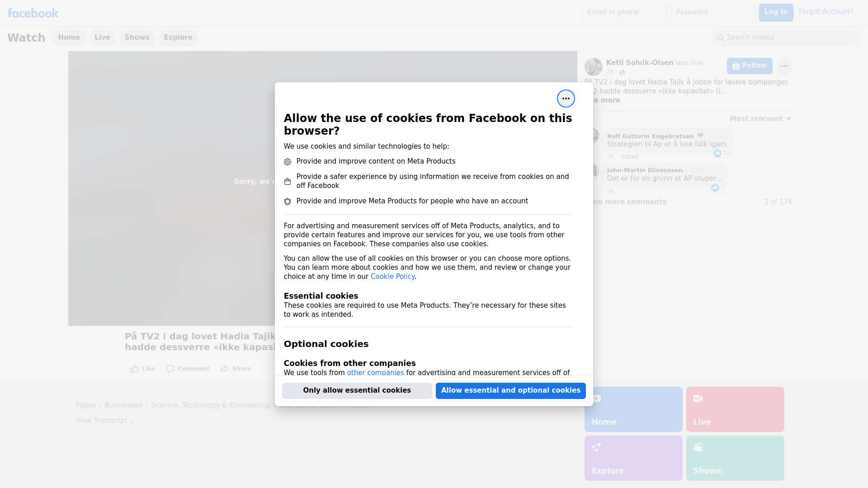868x488 pixels.
Task: Select the Shows tab in Watch
Action: coord(137,38)
